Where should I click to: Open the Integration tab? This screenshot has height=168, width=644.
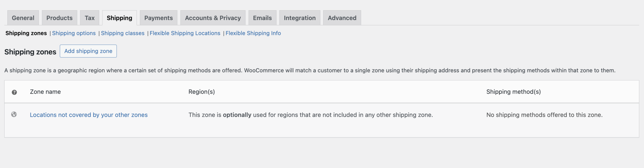point(300,18)
